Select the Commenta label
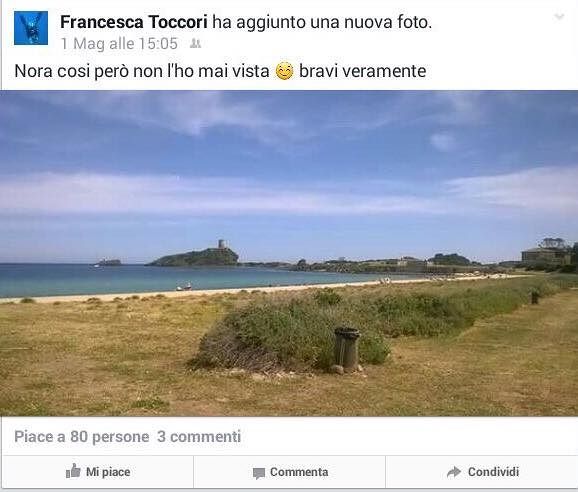578x492 pixels. (299, 472)
